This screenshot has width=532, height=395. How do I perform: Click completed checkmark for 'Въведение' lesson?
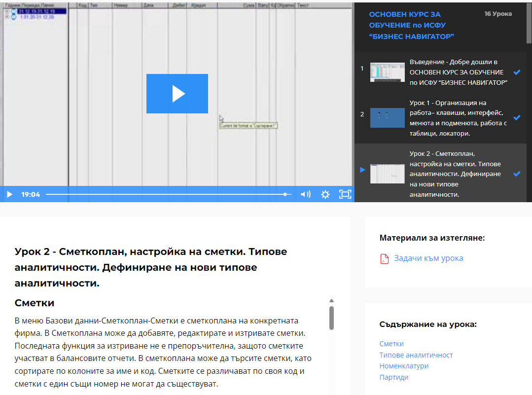(517, 72)
